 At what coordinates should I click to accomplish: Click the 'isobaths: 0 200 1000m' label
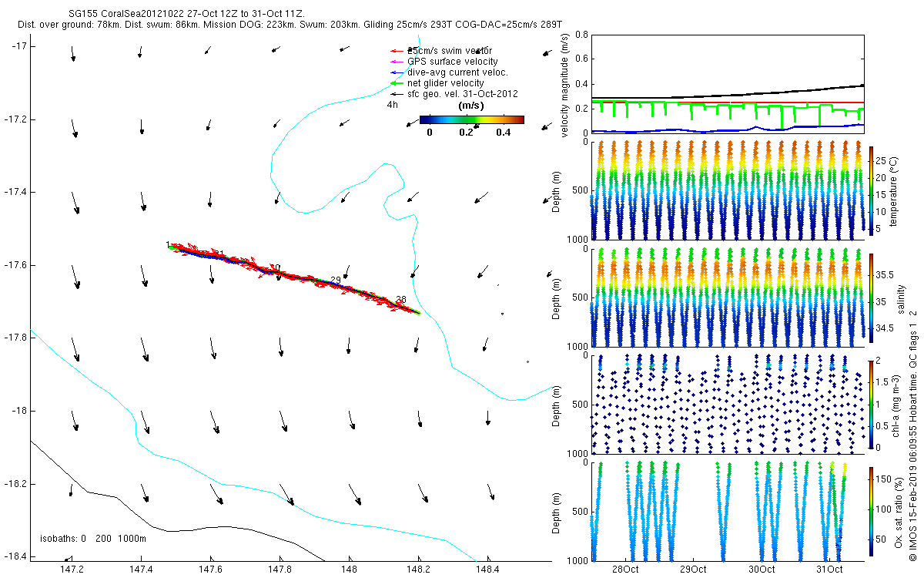tap(93, 539)
